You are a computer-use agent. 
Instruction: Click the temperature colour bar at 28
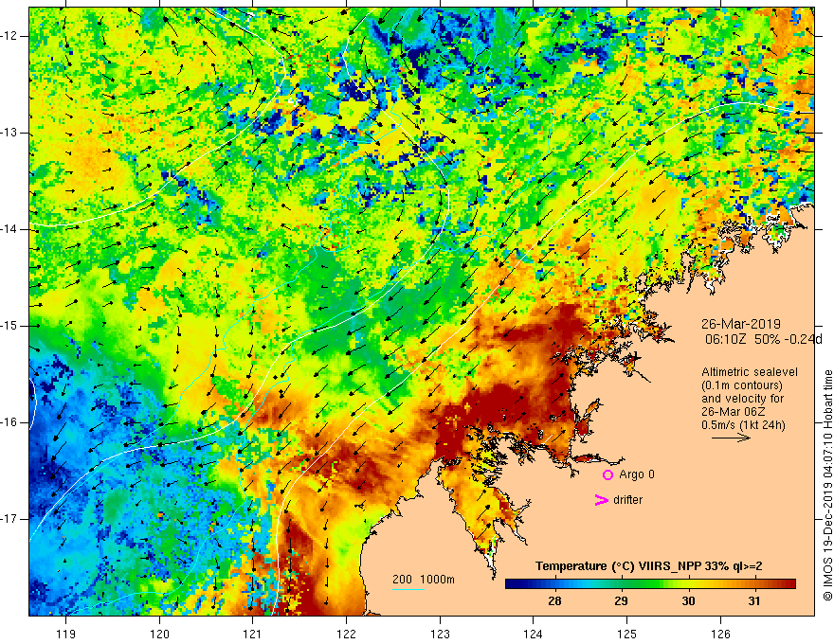point(554,584)
